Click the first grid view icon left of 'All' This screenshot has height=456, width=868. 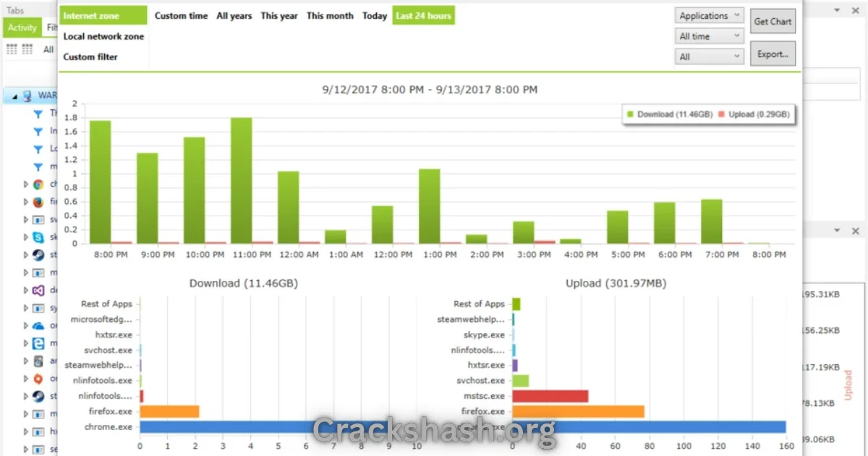point(12,49)
